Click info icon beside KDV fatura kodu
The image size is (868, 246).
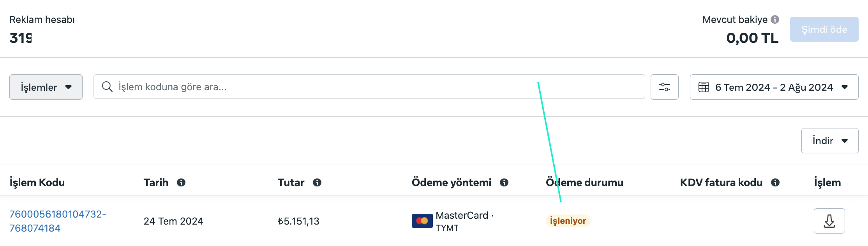click(x=775, y=182)
